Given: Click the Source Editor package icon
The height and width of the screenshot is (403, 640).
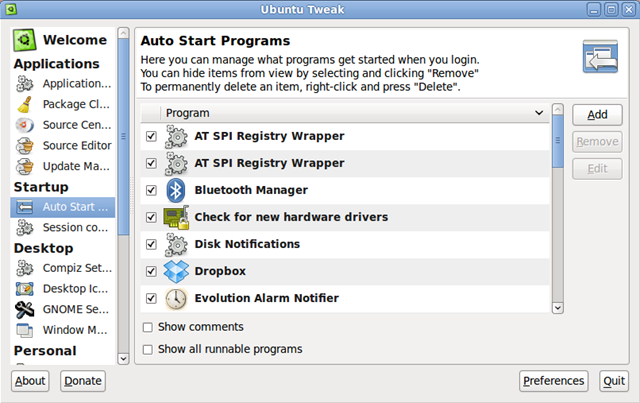Looking at the screenshot, I should (x=24, y=145).
